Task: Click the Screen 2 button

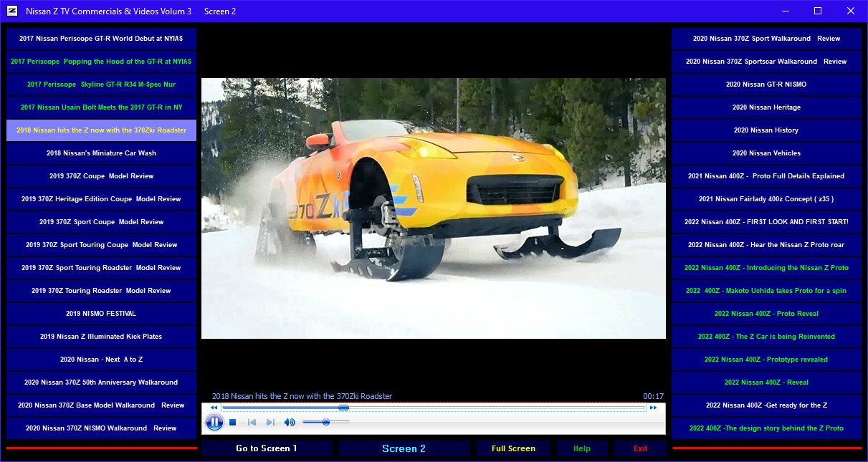Action: [x=404, y=448]
